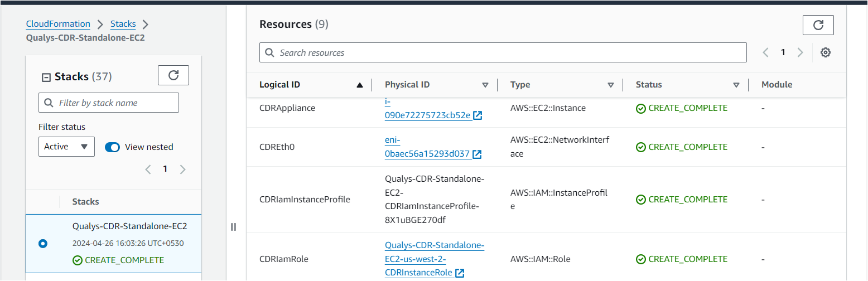The height and width of the screenshot is (281, 868).
Task: Refresh the Stacks list
Action: pyautogui.click(x=173, y=75)
